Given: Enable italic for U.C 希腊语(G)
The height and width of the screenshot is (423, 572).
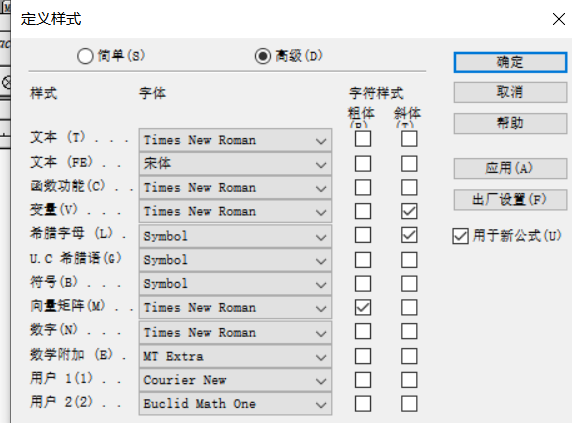Looking at the screenshot, I should tap(409, 260).
